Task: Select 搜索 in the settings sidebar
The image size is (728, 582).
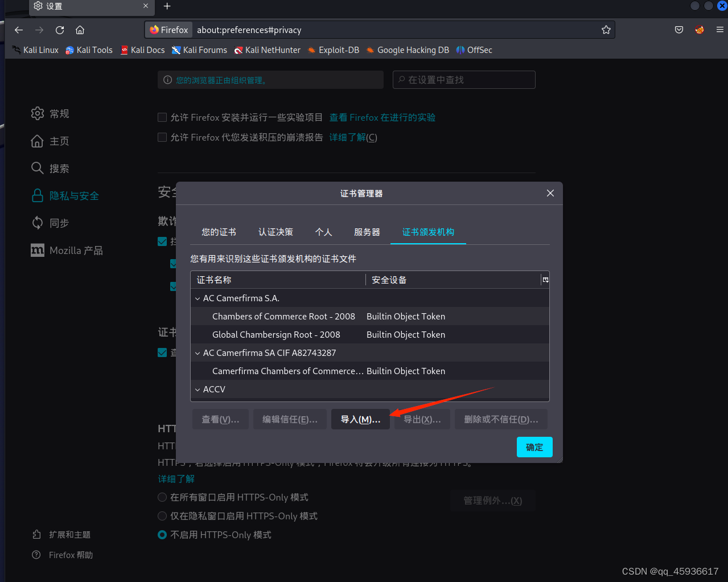Action: pyautogui.click(x=50, y=169)
